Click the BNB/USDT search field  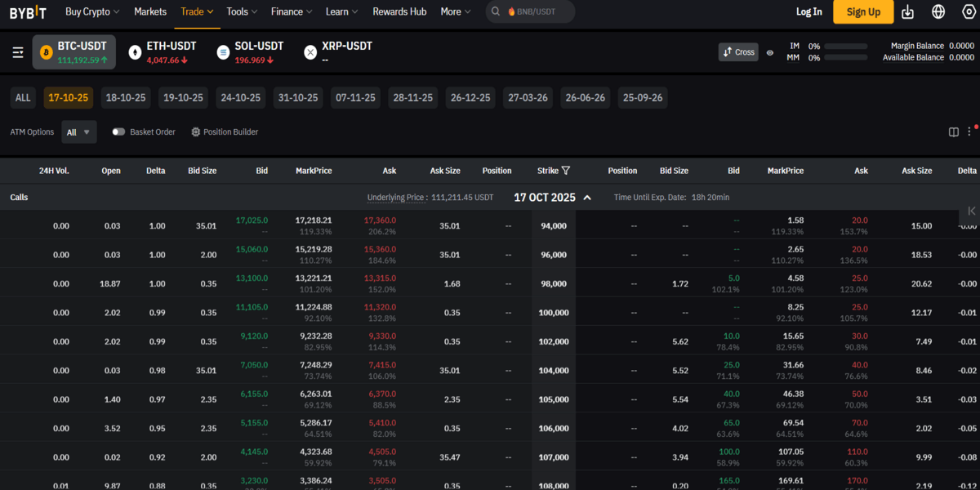[535, 12]
